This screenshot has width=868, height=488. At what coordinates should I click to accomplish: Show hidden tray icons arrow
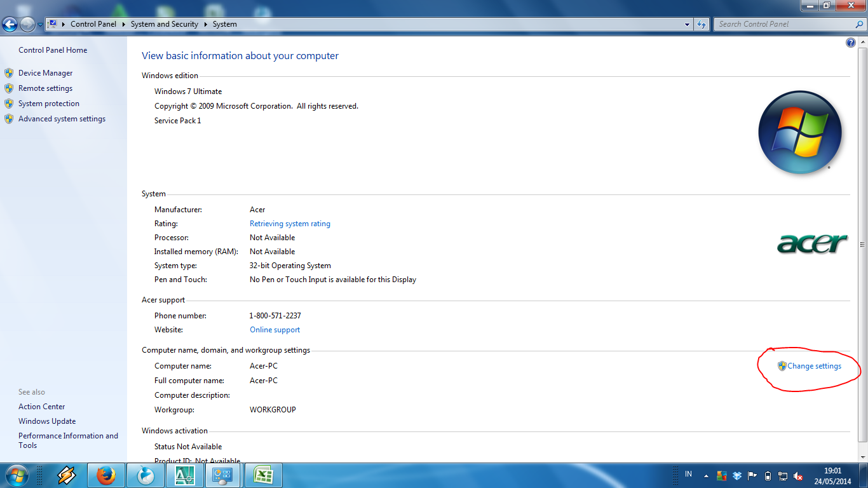coord(706,476)
